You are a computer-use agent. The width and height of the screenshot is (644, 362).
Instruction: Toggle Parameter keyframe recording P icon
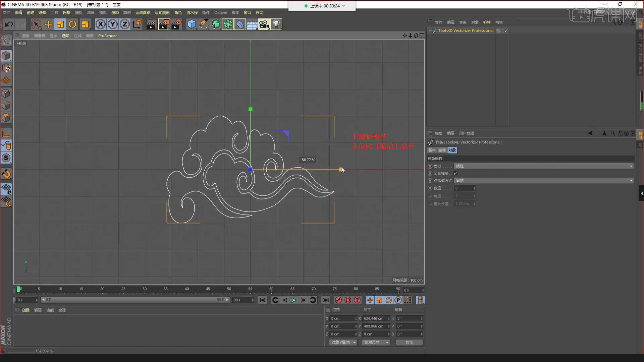tap(398, 300)
